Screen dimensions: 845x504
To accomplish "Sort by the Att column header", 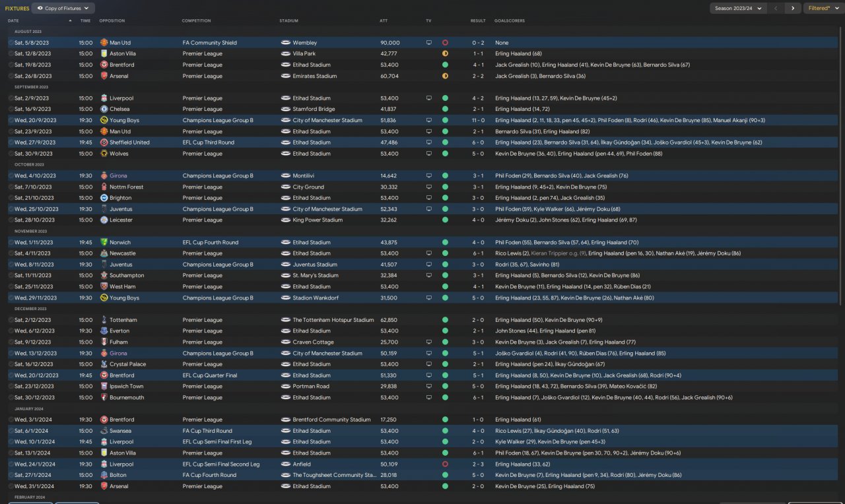I will [x=384, y=20].
